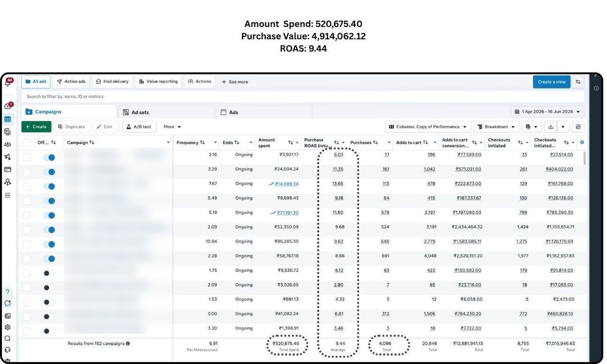
Task: Open the charts panel icon
Action: point(579,127)
